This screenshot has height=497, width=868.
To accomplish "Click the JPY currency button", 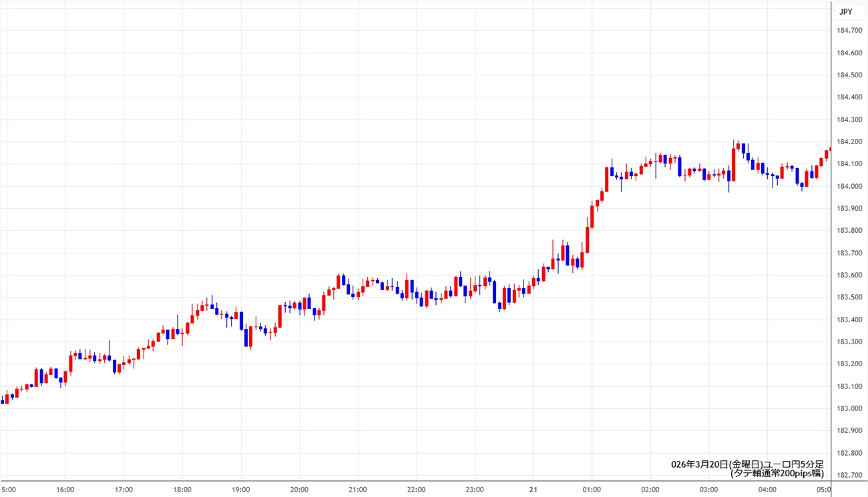I will (x=845, y=12).
